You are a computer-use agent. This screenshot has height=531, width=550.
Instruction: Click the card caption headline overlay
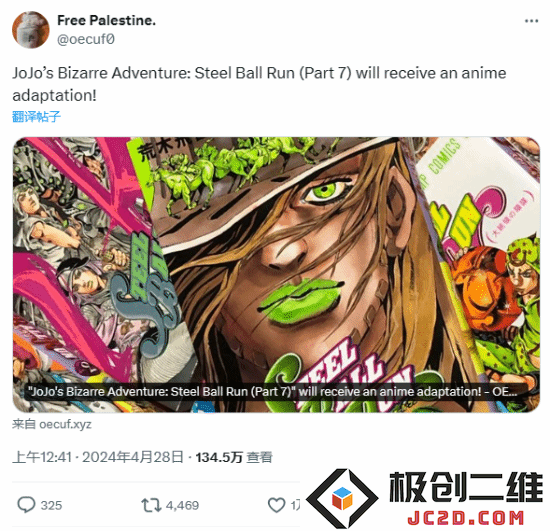point(272,391)
